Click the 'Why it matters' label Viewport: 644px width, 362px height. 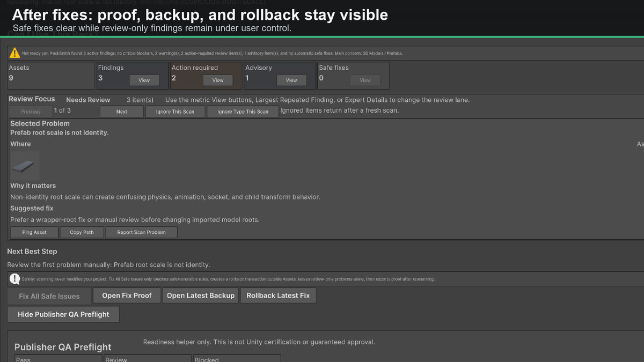[33, 186]
